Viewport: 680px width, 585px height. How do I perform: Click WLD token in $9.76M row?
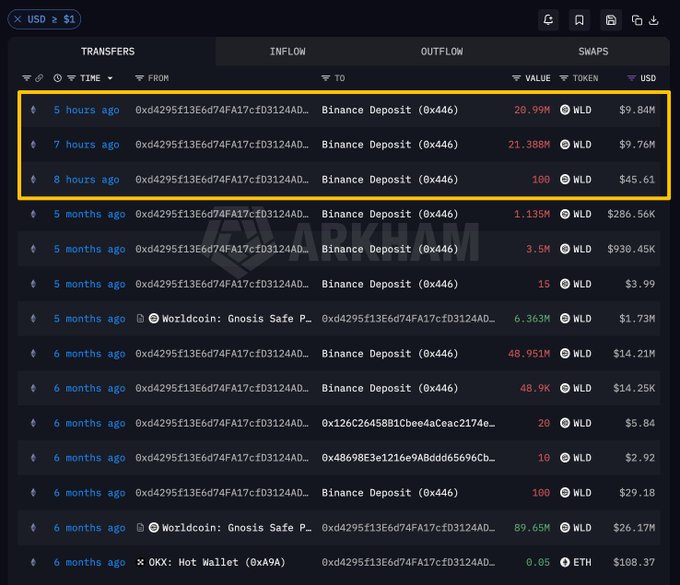coord(575,145)
